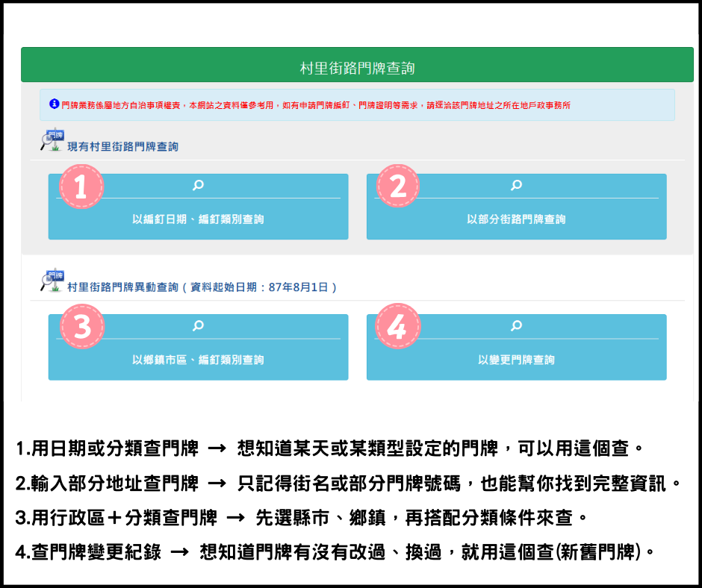Open the 以部分街路門牌查詢 query
This screenshot has height=588, width=702.
coord(516,219)
